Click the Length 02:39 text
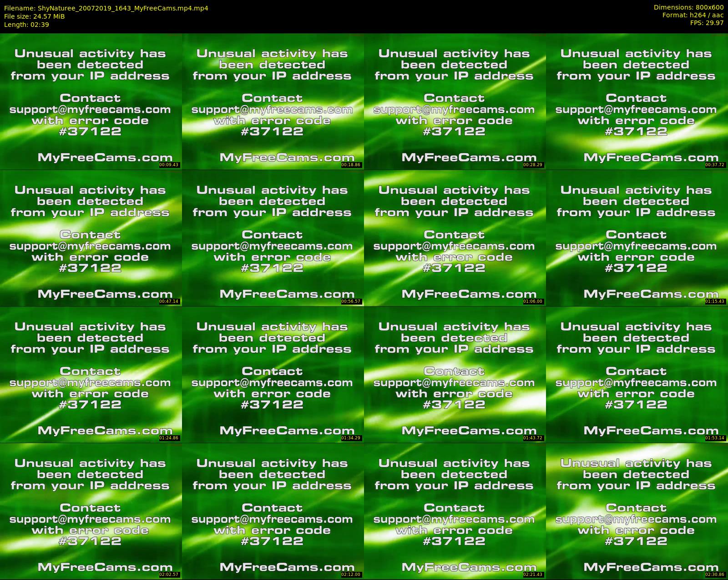The height and width of the screenshot is (580, 728). pyautogui.click(x=26, y=25)
